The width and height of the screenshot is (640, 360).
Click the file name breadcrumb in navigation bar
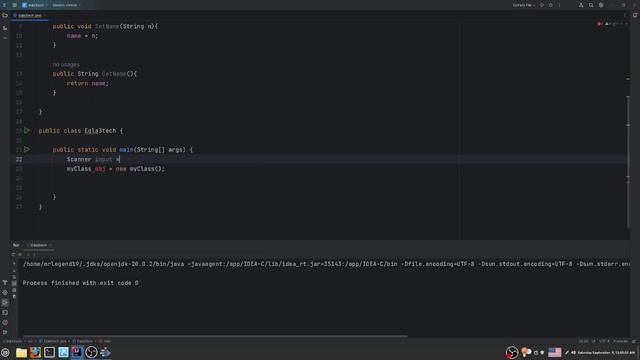tap(54, 341)
